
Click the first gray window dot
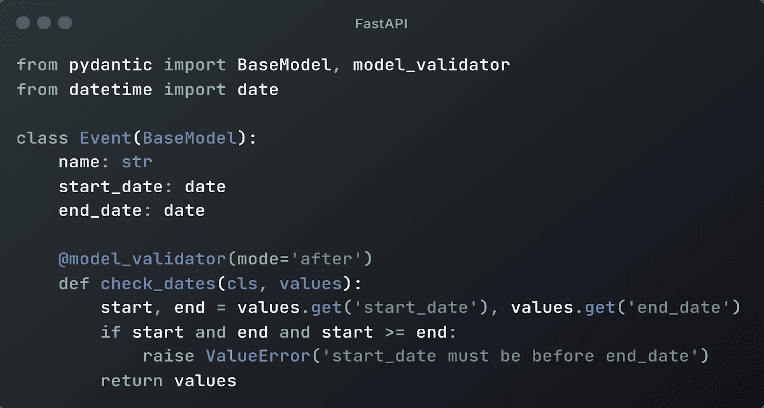coord(23,23)
